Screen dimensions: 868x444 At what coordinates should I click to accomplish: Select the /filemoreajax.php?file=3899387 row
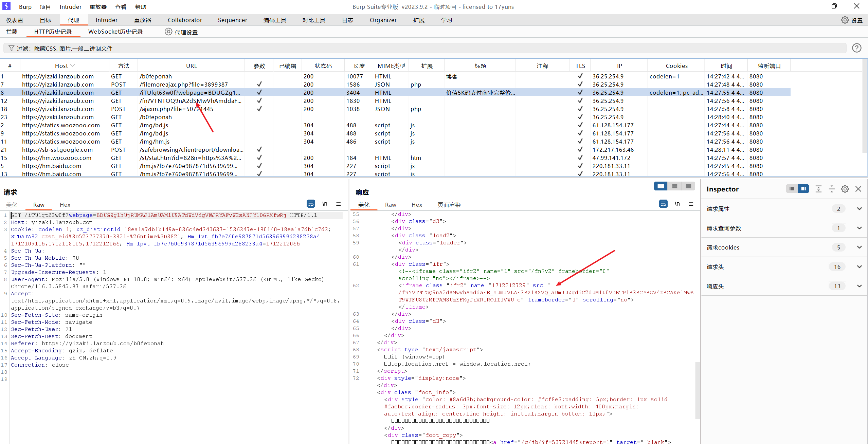395,85
